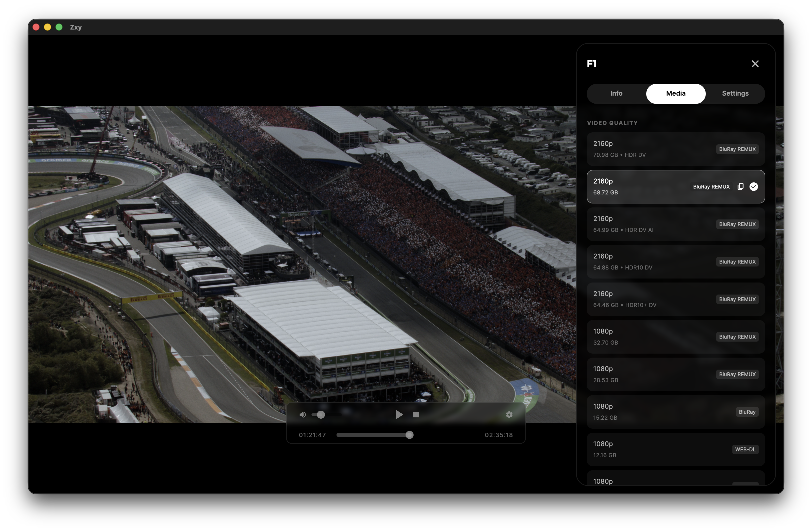Open the Settings tab
Image resolution: width=812 pixels, height=531 pixels.
tap(735, 94)
